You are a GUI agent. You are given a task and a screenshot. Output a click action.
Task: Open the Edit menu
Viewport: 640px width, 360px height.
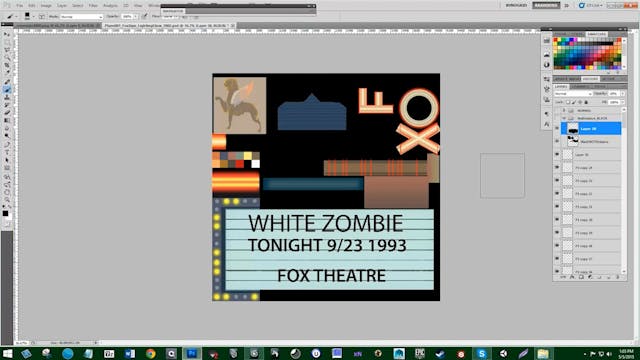[32, 6]
